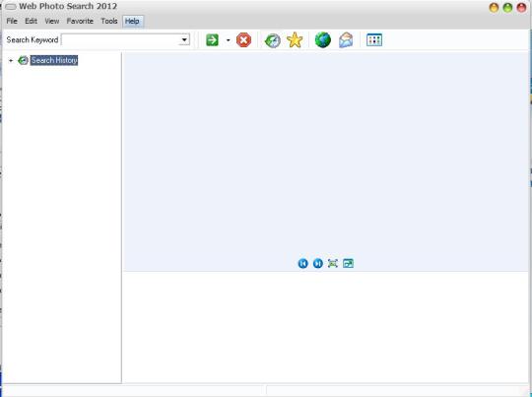Viewport: 532px width, 397px height.
Task: Click the globe web icon
Action: pyautogui.click(x=323, y=40)
